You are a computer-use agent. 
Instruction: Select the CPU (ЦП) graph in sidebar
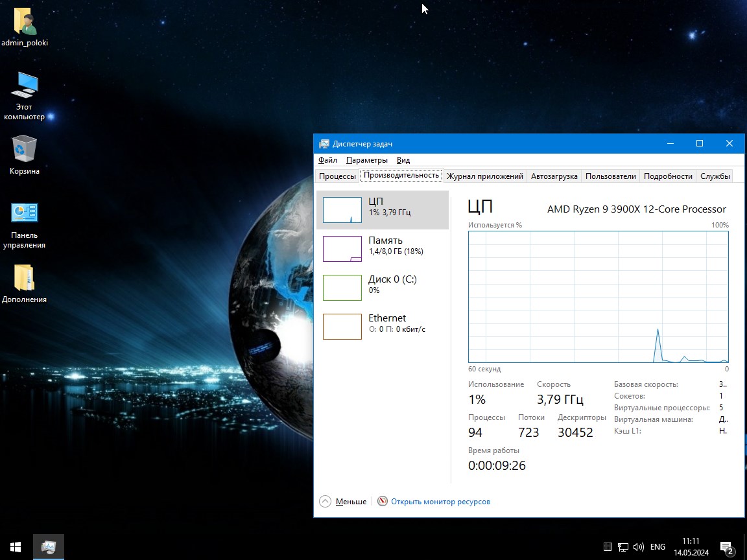point(383,209)
